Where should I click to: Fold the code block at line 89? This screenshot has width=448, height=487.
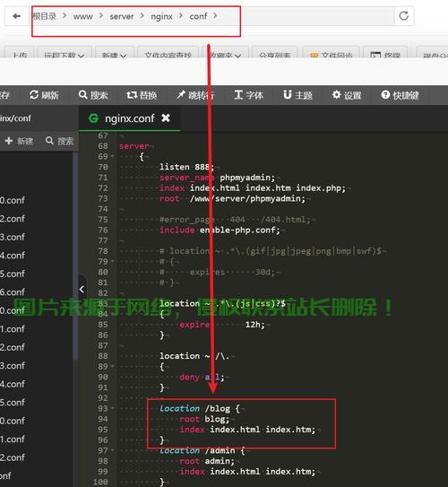pyautogui.click(x=112, y=366)
